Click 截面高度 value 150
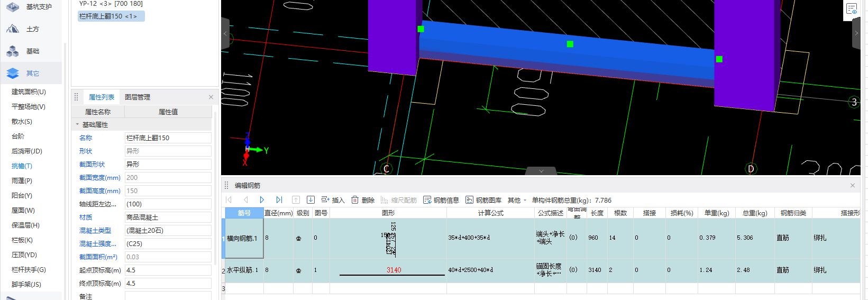868x300 pixels. [168, 190]
